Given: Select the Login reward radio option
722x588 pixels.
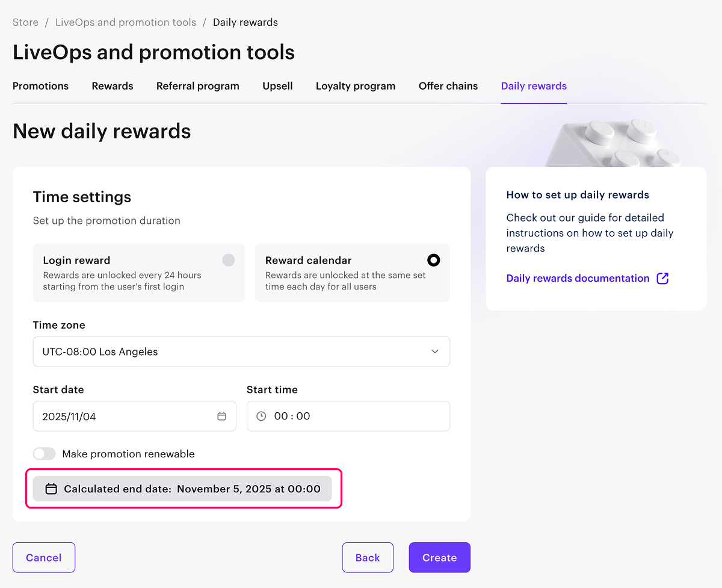Looking at the screenshot, I should pos(228,260).
